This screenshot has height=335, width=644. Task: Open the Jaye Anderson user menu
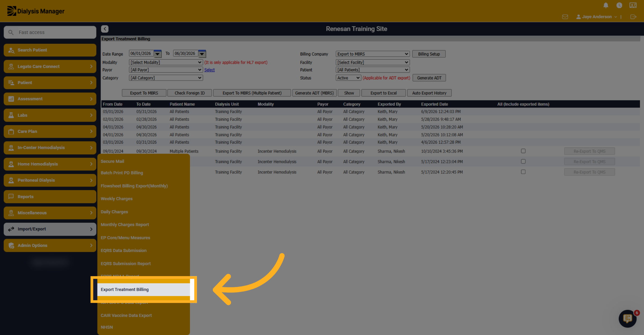597,17
